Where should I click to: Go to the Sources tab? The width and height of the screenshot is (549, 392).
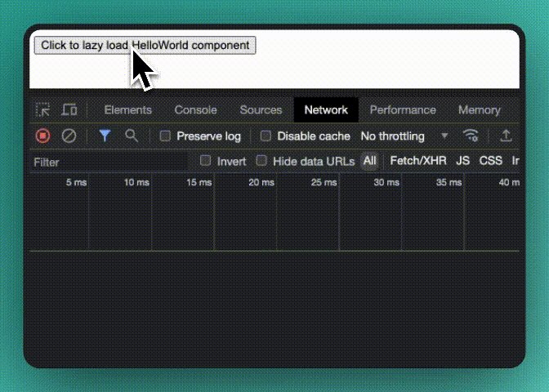click(261, 110)
